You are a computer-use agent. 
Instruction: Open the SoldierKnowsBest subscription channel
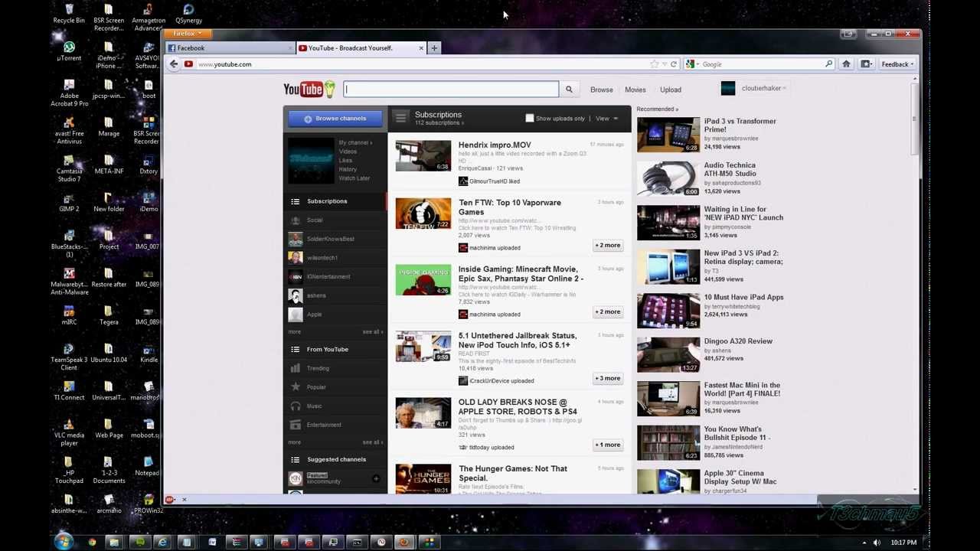(x=331, y=239)
